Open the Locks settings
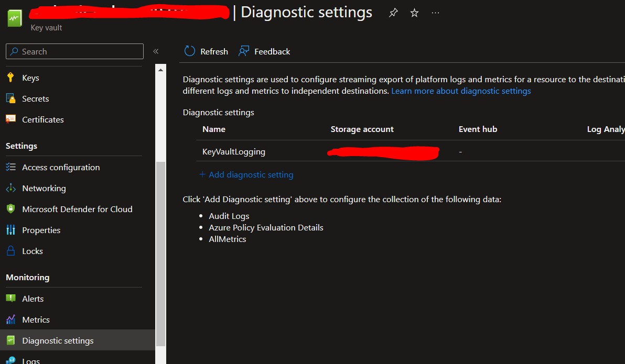This screenshot has height=364, width=625. coord(33,251)
